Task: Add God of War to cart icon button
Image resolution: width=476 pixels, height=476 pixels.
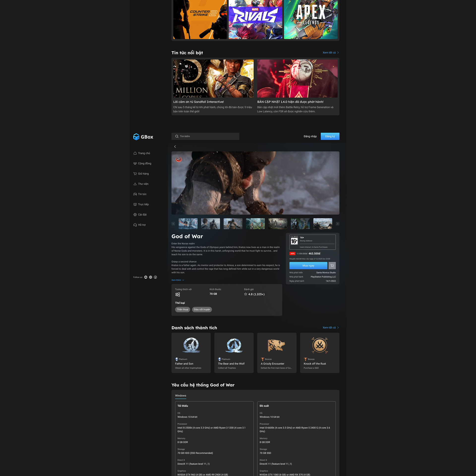Action: click(332, 266)
